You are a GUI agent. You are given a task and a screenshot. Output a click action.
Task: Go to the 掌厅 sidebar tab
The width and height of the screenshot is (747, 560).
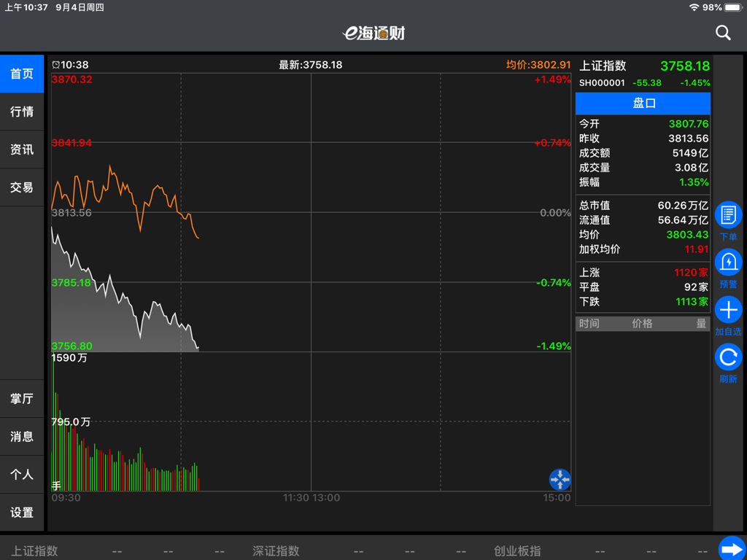[x=22, y=399]
